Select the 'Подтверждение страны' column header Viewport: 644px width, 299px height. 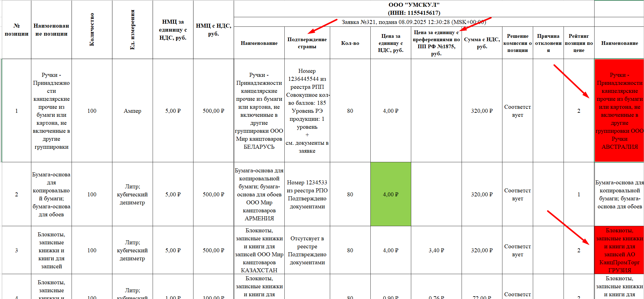click(307, 43)
